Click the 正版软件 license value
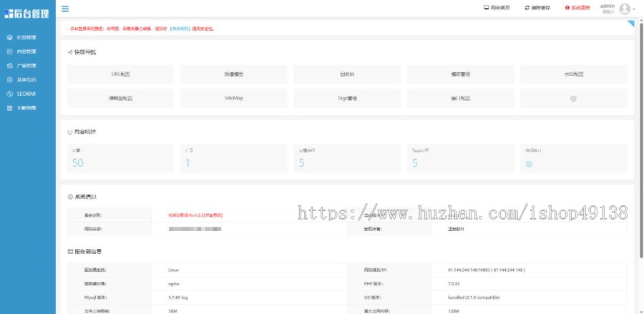This screenshot has height=314, width=644. (x=456, y=229)
